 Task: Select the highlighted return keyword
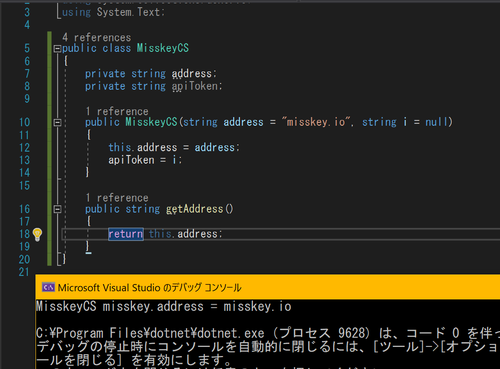(126, 234)
